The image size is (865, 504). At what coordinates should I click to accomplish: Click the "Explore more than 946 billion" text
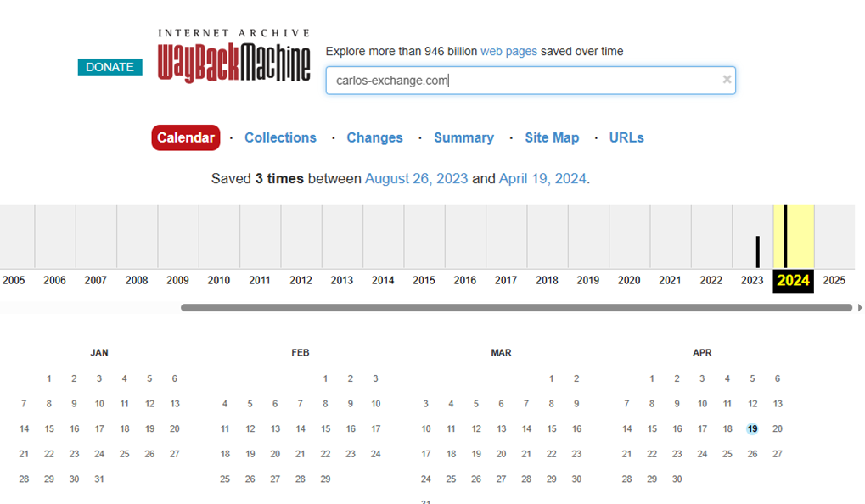(x=401, y=51)
